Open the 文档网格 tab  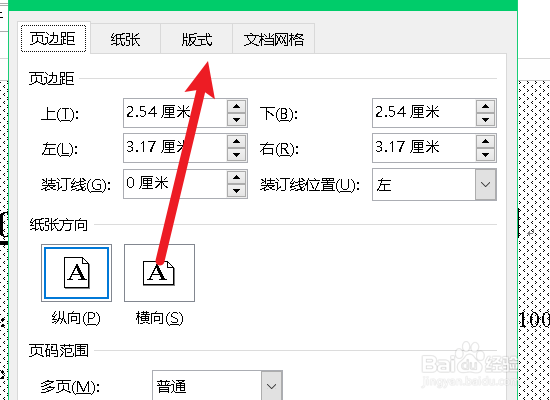click(274, 39)
